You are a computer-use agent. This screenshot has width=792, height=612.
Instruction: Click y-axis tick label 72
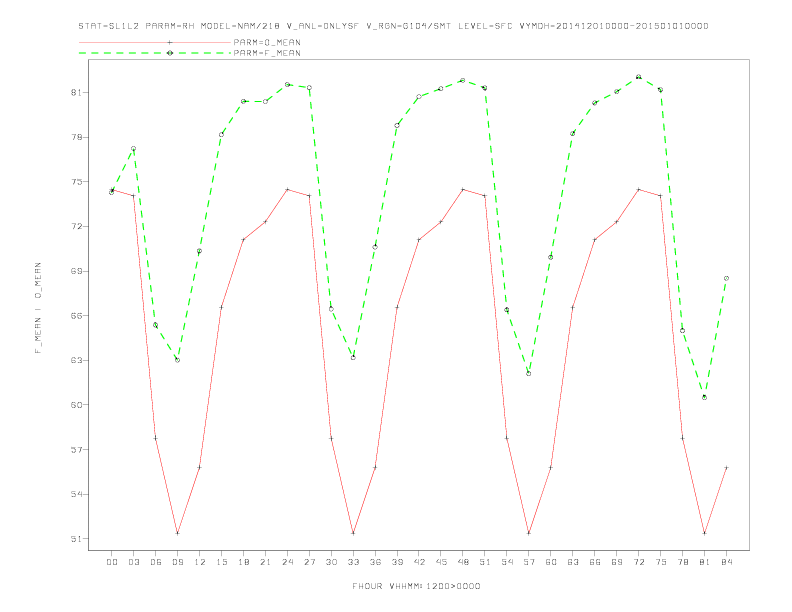click(x=76, y=226)
